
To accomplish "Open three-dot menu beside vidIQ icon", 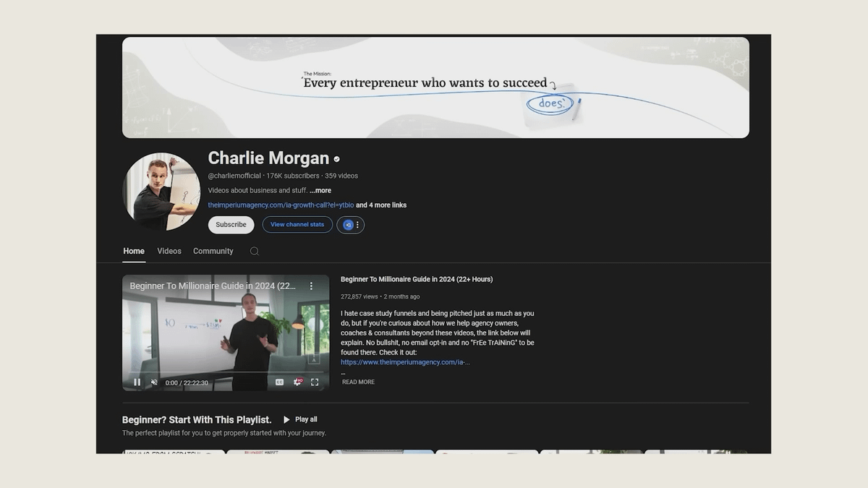I will point(357,225).
